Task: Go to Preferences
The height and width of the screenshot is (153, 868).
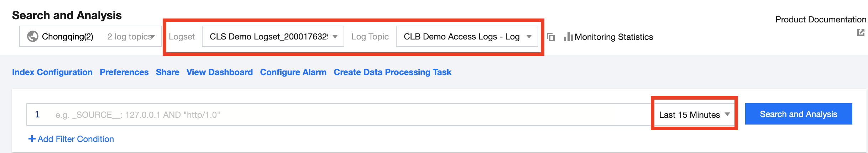Action: point(124,72)
